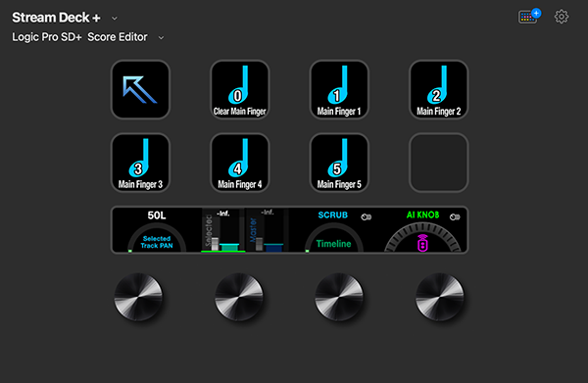Open the Stream Deck store icon
The height and width of the screenshot is (383, 588).
tap(529, 17)
